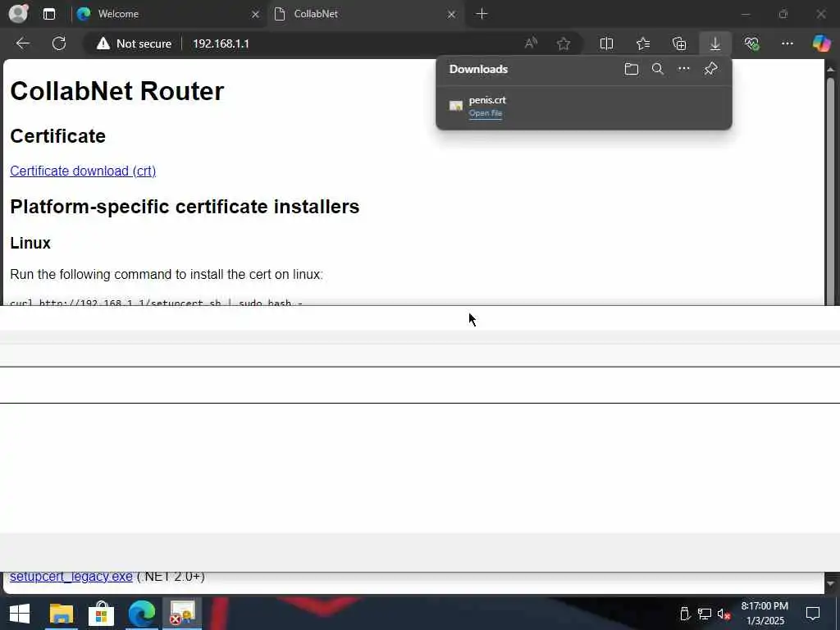Open the Favorites list
The image size is (840, 630).
click(643, 43)
